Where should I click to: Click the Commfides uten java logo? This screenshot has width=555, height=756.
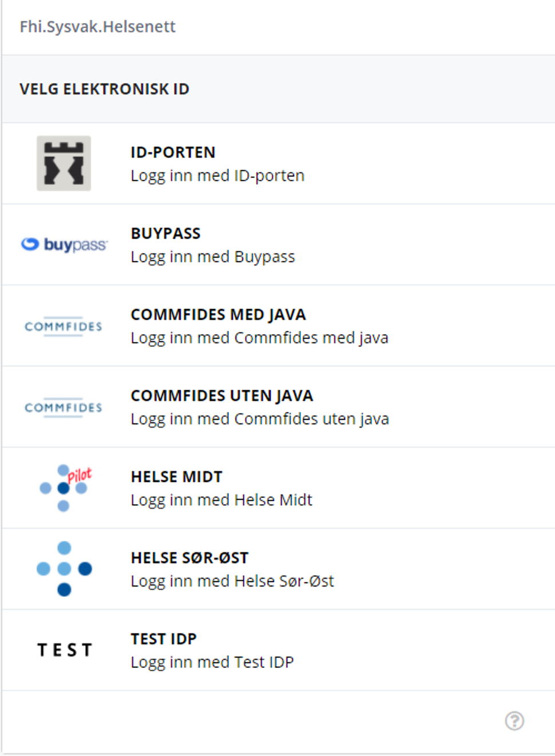pyautogui.click(x=64, y=407)
